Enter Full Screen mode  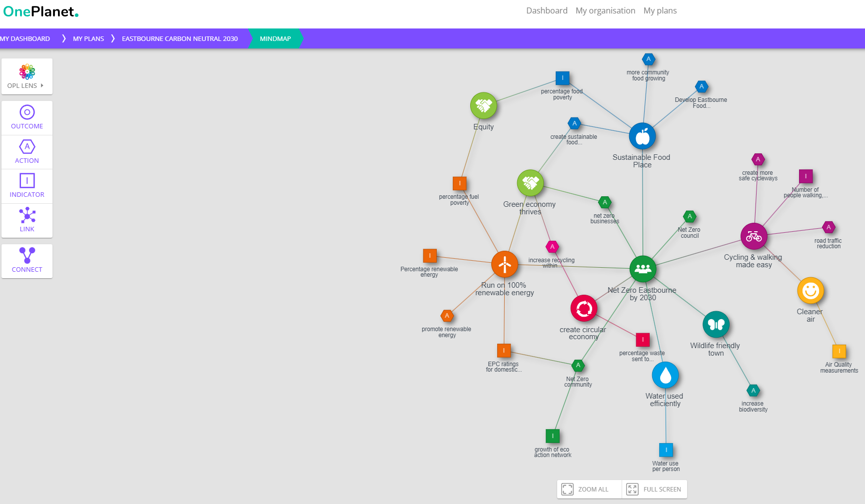tap(655, 489)
